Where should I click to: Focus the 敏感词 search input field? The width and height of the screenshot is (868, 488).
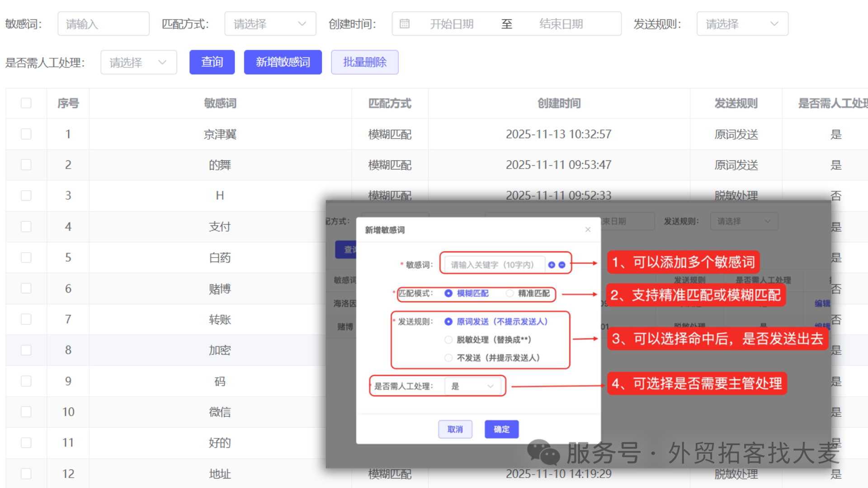[x=104, y=23]
